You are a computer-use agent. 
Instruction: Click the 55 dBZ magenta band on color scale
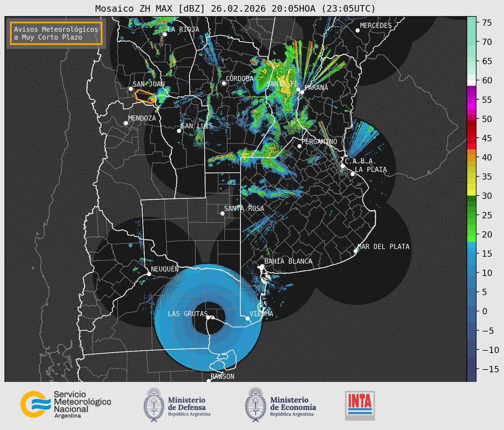click(471, 100)
